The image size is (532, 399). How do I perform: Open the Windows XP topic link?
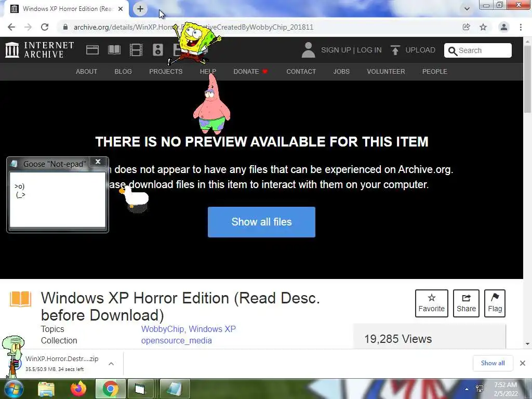212,329
